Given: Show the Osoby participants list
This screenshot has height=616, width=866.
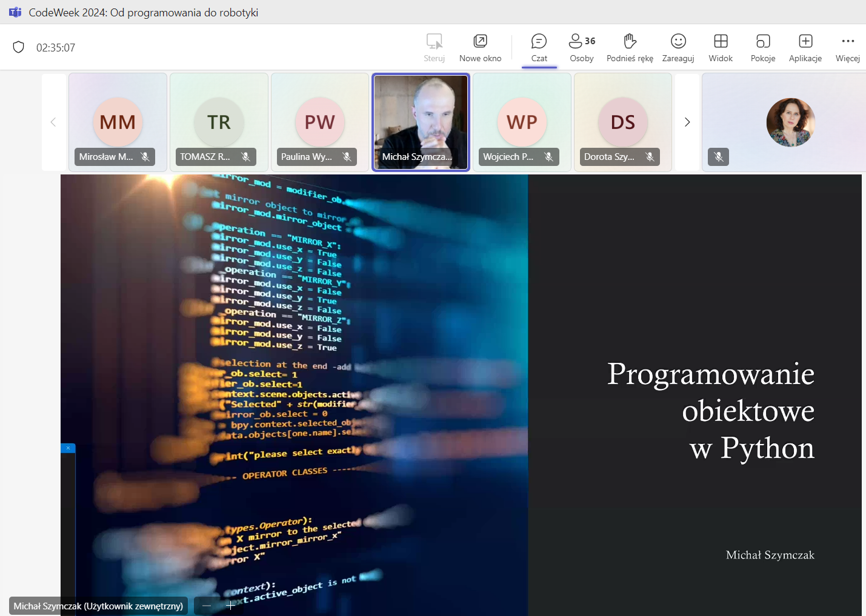Looking at the screenshot, I should [582, 48].
